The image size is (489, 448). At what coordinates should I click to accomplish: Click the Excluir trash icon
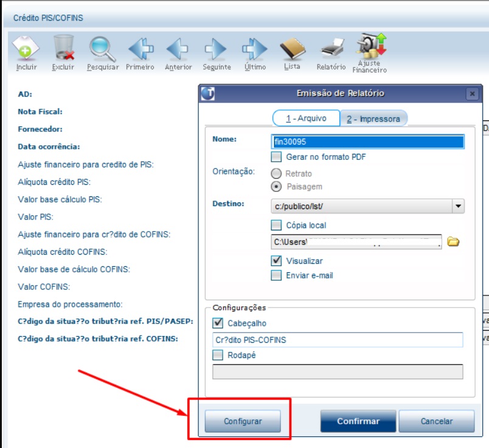click(x=64, y=53)
